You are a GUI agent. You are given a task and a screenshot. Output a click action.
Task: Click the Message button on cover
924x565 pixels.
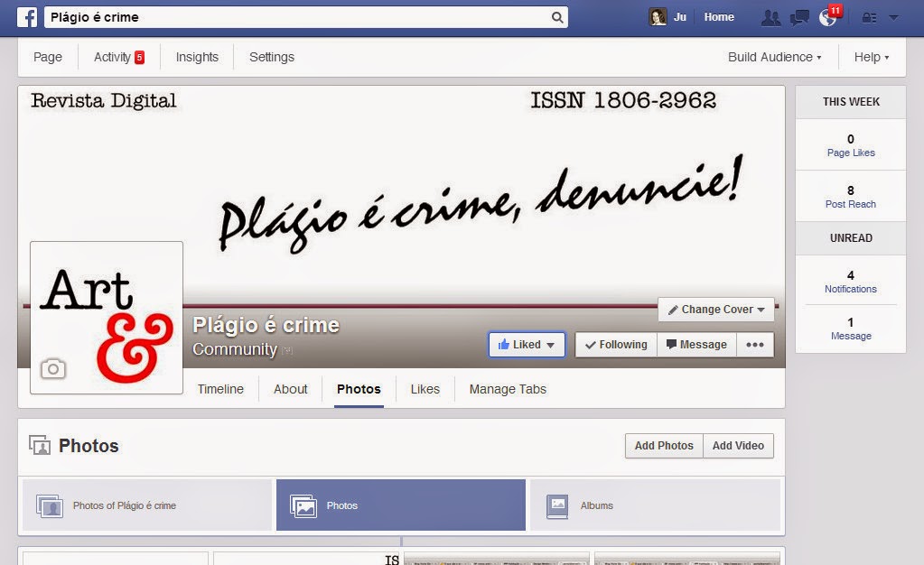(696, 345)
